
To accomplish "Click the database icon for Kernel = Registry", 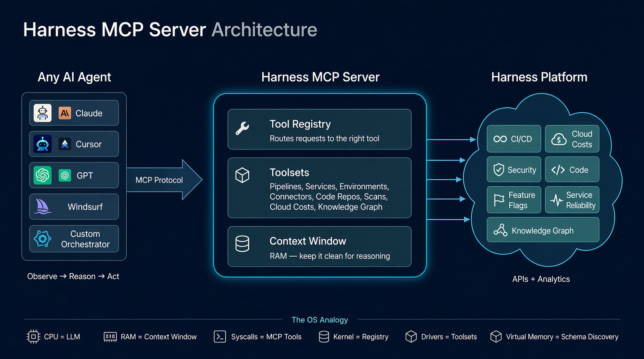I will pyautogui.click(x=324, y=337).
